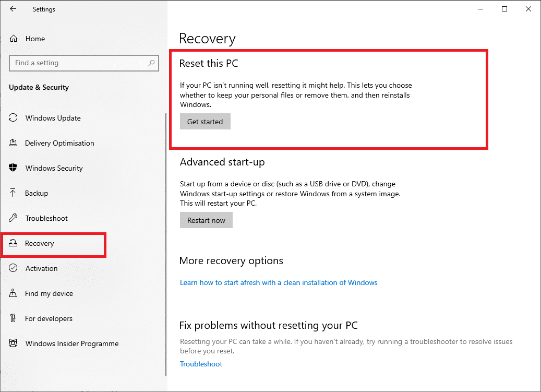Click the Delivery Optimisation icon
This screenshot has width=541, height=392.
(13, 142)
